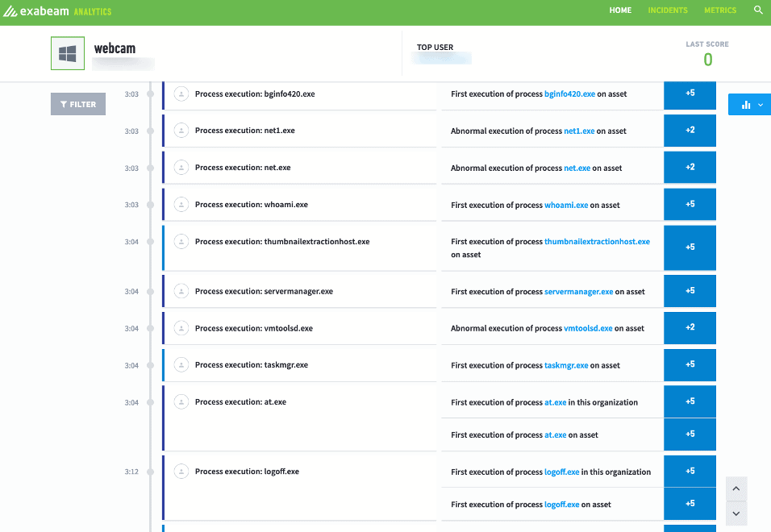The height and width of the screenshot is (532, 771).
Task: Expand the chart view dropdown chevron
Action: (x=758, y=103)
